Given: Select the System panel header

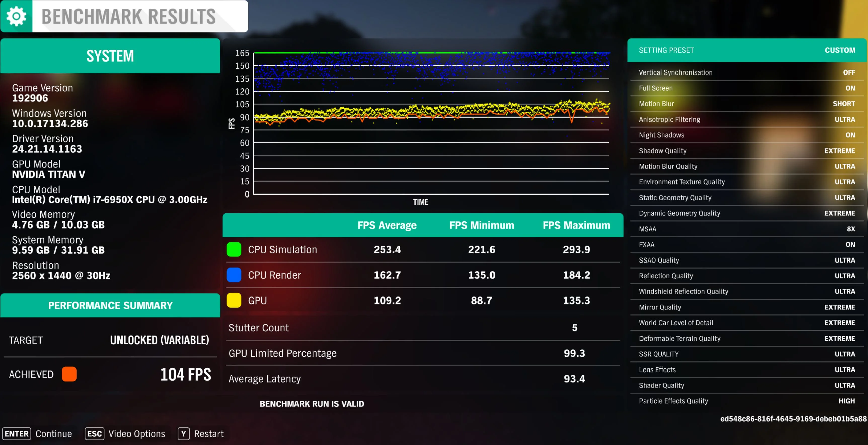Looking at the screenshot, I should (110, 56).
